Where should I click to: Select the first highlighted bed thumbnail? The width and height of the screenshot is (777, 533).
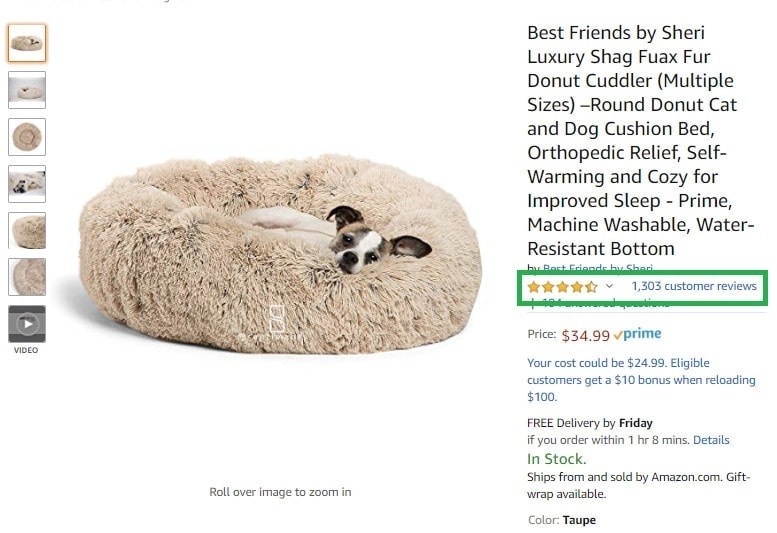coord(27,43)
